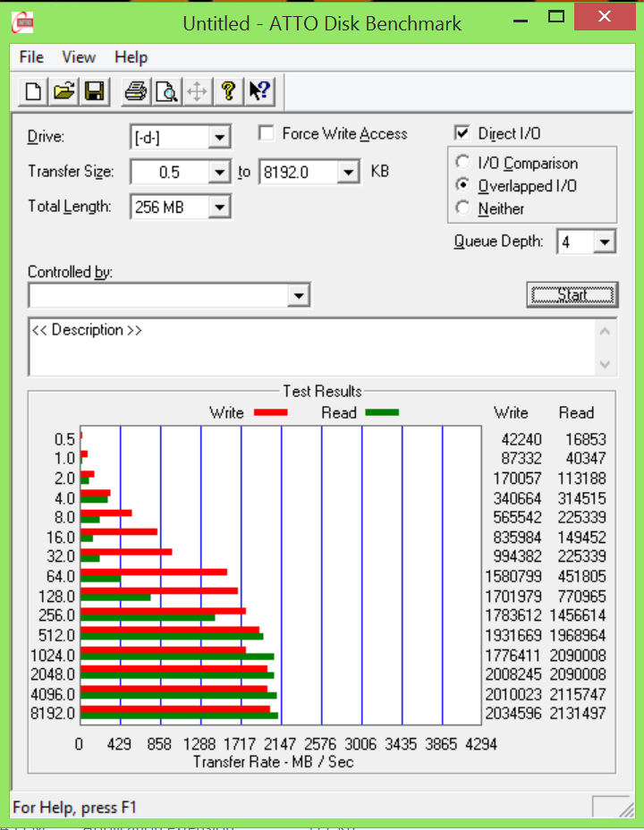The width and height of the screenshot is (644, 830).
Task: Click the yellow question mark About icon
Action: point(229,91)
